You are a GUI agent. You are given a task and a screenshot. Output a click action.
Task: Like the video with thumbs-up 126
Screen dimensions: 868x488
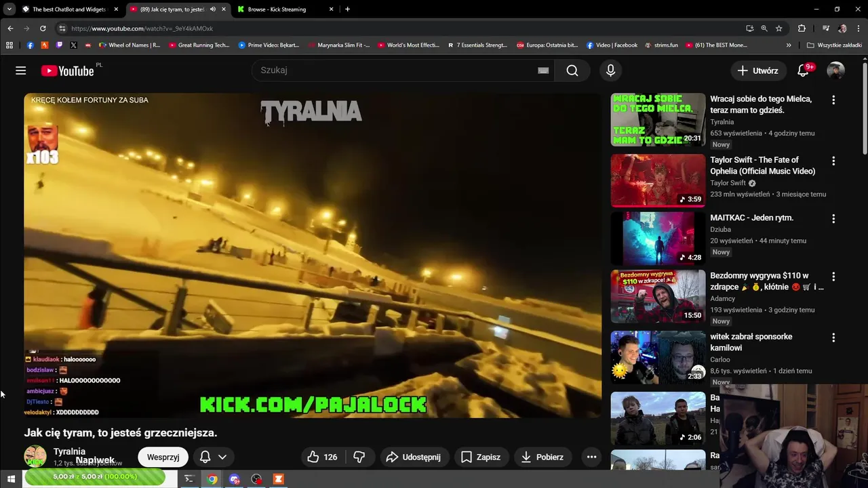coord(322,457)
